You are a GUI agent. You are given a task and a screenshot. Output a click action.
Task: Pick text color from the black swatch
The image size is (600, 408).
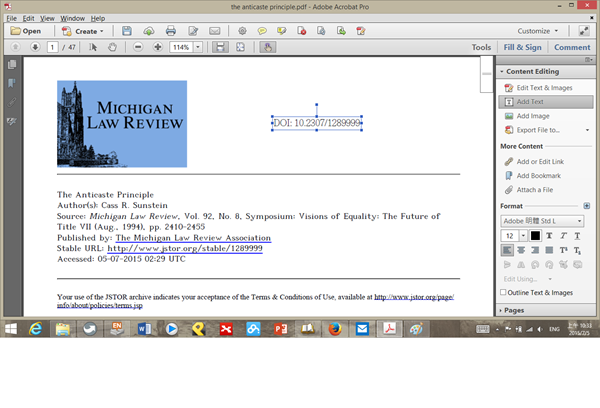(x=535, y=236)
